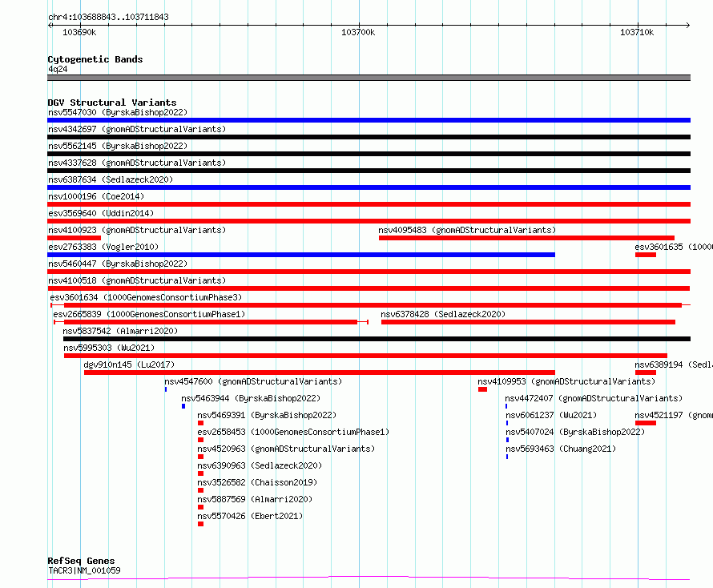Viewport: 713px width, 588px height.
Task: Click the RefSeq Genes track title
Action: 81,562
